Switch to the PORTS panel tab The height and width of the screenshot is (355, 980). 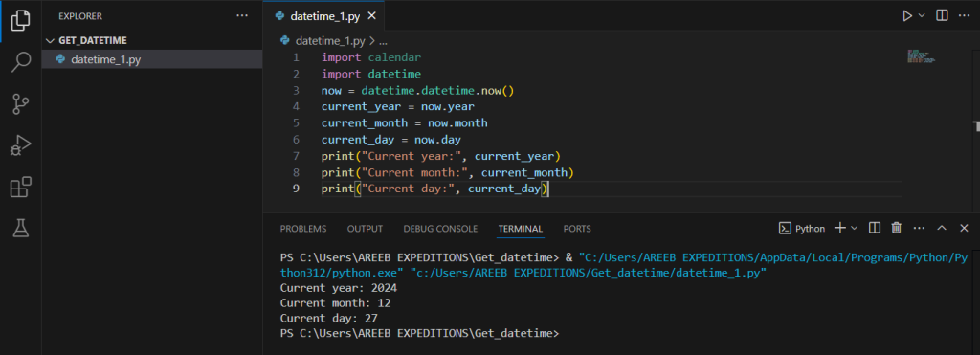coord(577,229)
